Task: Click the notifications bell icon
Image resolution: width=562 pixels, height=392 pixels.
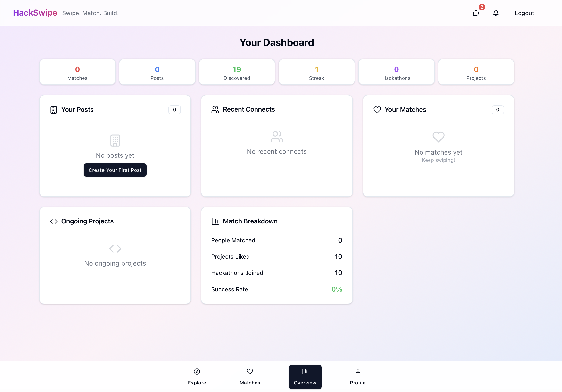Action: click(496, 13)
